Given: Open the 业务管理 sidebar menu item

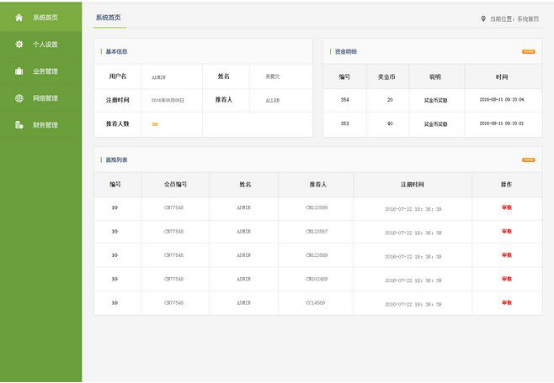Looking at the screenshot, I should click(41, 71).
